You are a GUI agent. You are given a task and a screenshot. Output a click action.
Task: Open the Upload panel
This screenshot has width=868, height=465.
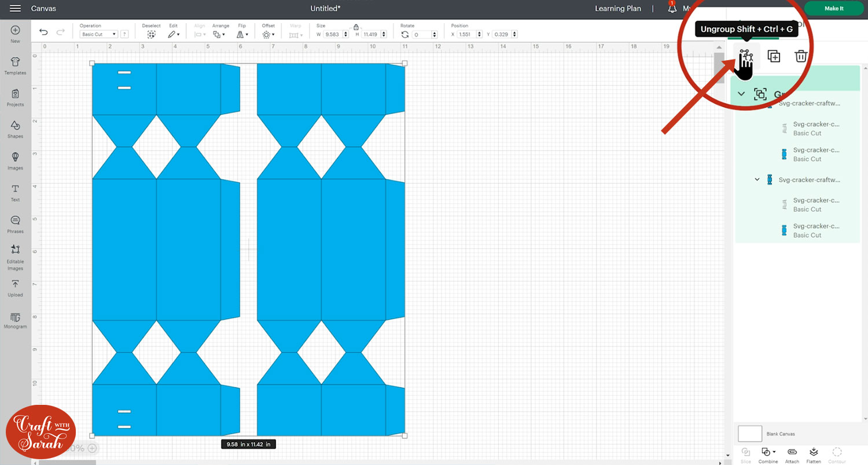tap(15, 287)
